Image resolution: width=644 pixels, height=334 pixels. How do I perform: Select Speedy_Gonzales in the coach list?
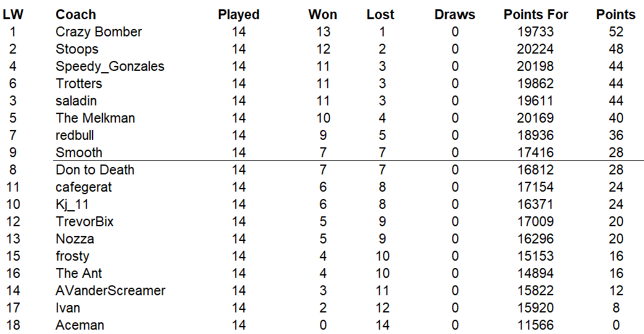coord(110,67)
